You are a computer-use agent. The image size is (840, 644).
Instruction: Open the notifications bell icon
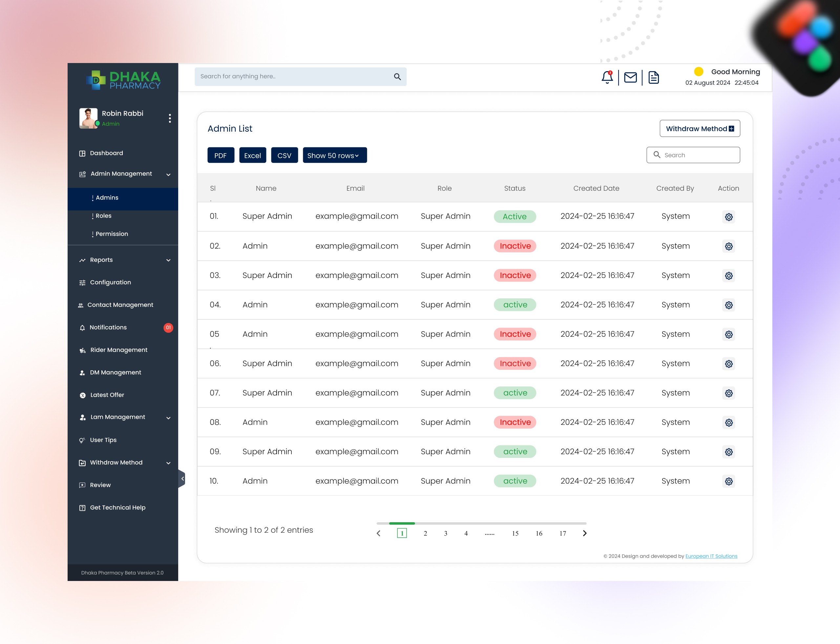pos(607,77)
